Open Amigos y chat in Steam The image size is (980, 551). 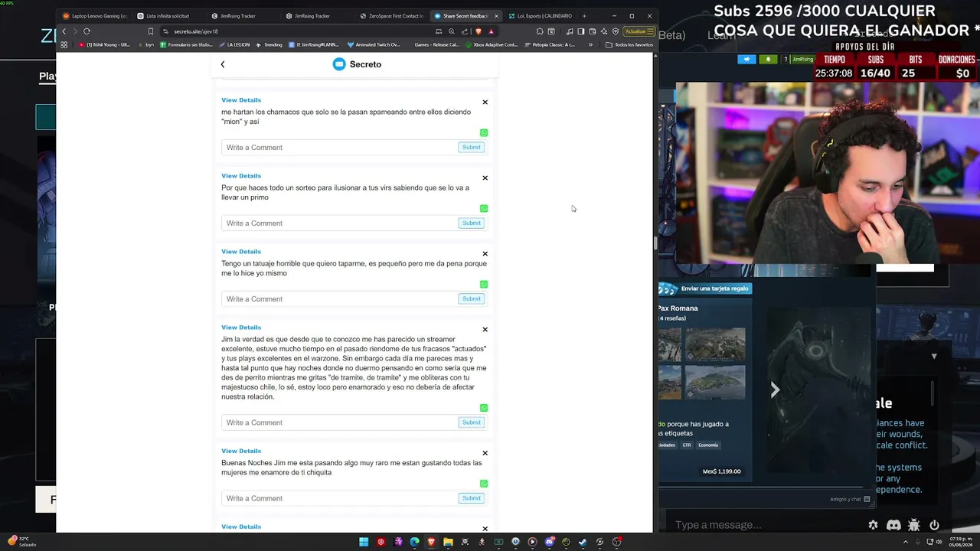point(850,499)
